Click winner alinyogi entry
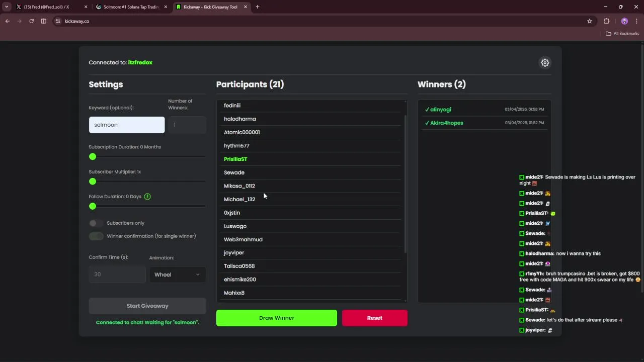This screenshot has height=362, width=644. pyautogui.click(x=485, y=109)
